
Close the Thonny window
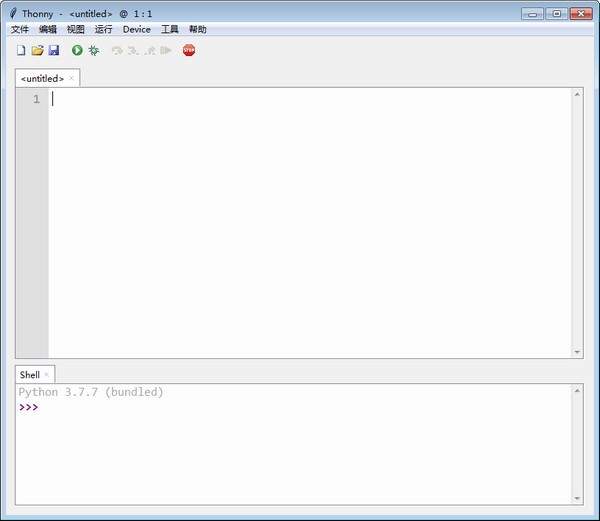tap(581, 14)
